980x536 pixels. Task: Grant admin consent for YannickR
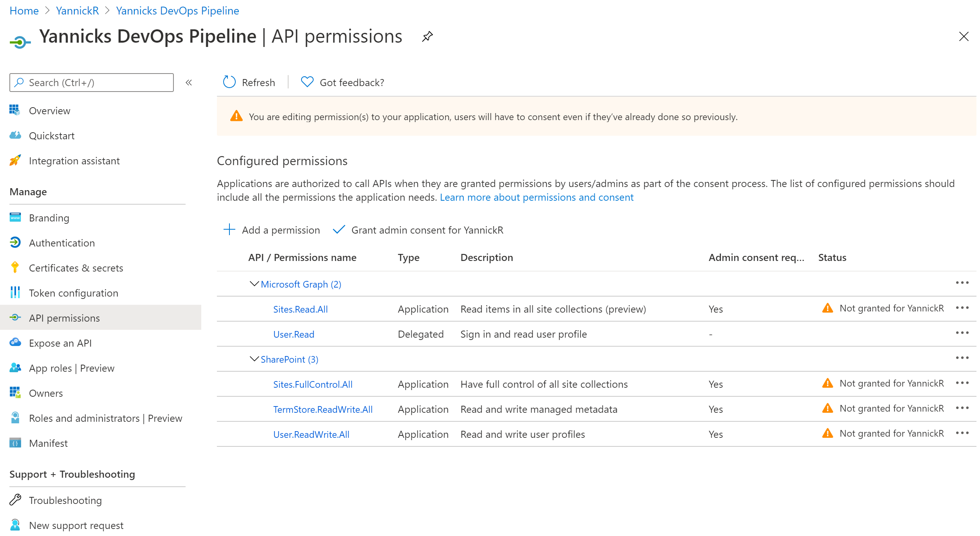[x=418, y=230]
